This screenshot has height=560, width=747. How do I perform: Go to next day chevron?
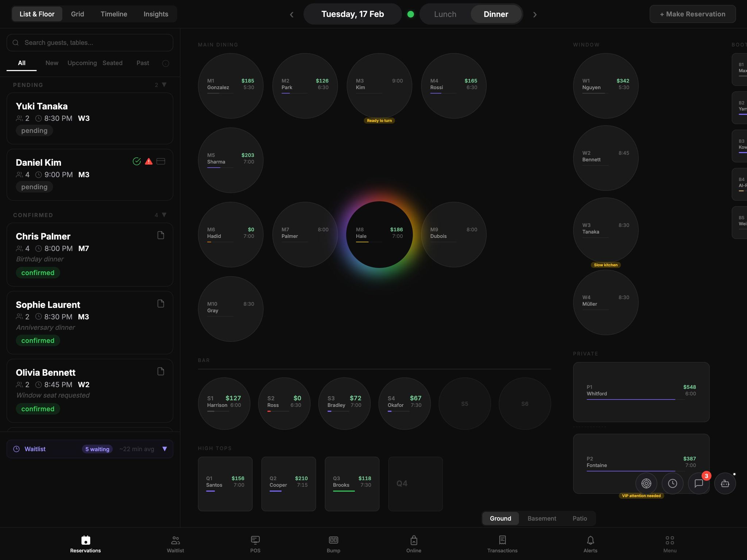point(535,15)
